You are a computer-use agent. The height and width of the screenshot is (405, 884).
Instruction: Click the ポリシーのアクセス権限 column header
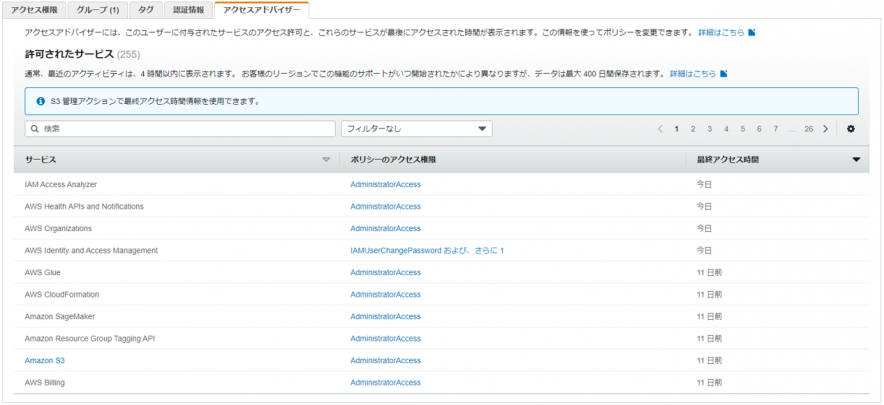coord(392,160)
